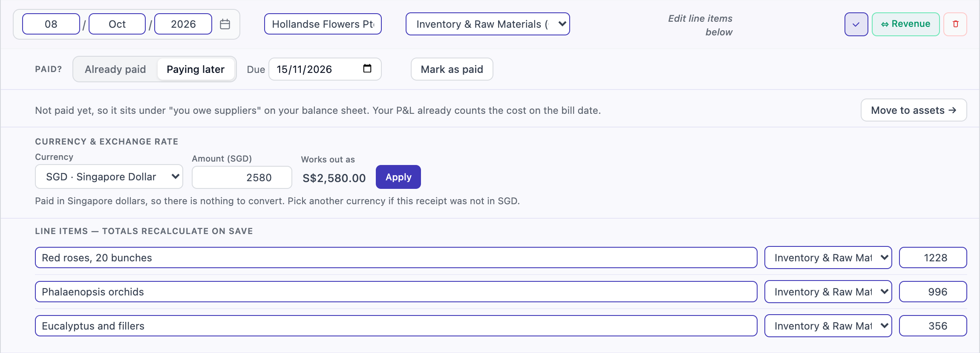Screen dimensions: 980x353
Task: Open the due date calendar icon
Action: click(367, 69)
